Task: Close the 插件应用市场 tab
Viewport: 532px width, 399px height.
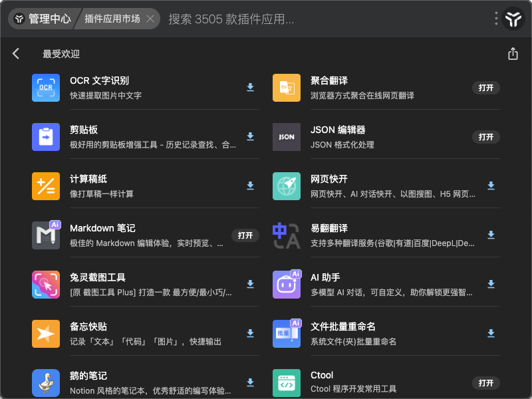Action: (x=150, y=19)
